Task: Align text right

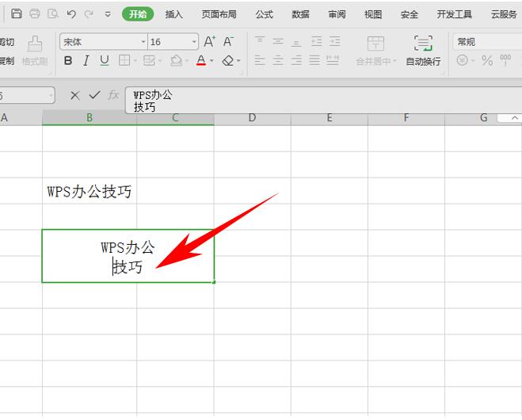Action: click(x=296, y=60)
